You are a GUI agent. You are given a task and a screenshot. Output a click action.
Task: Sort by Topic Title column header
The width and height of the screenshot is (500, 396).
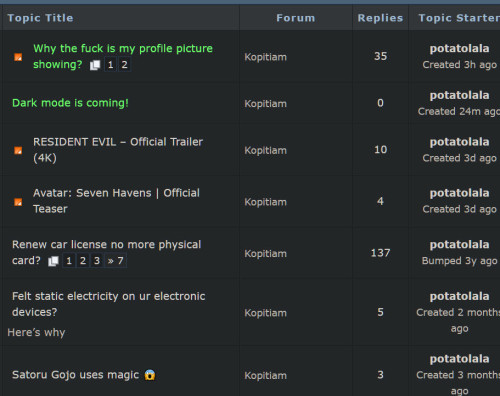tap(40, 18)
